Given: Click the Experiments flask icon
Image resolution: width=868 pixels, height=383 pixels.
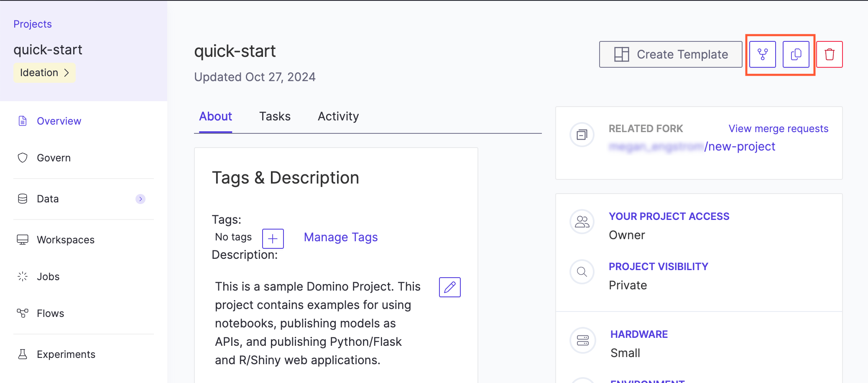Looking at the screenshot, I should [23, 354].
